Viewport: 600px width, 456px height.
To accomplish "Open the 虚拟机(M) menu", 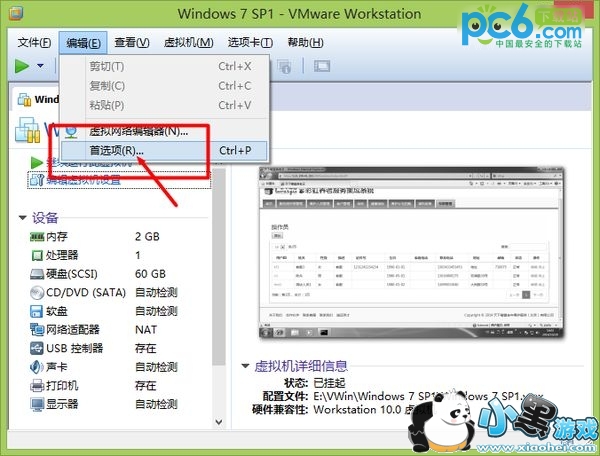I will (188, 42).
